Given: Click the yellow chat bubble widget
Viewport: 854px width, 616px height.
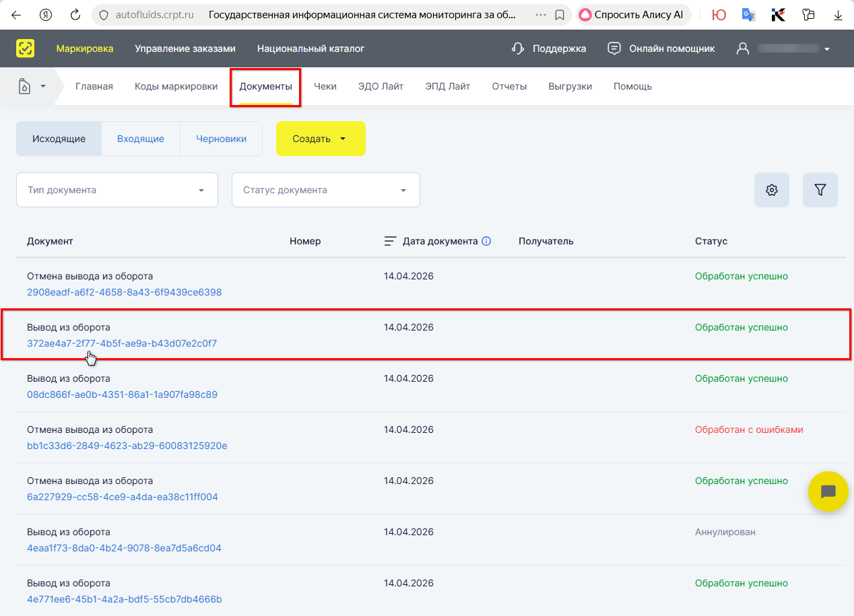Looking at the screenshot, I should click(x=828, y=491).
